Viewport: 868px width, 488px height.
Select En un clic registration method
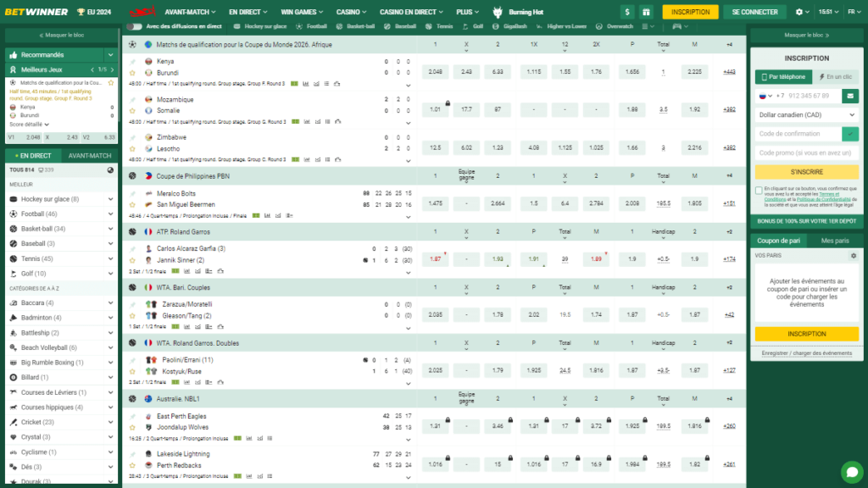click(836, 76)
